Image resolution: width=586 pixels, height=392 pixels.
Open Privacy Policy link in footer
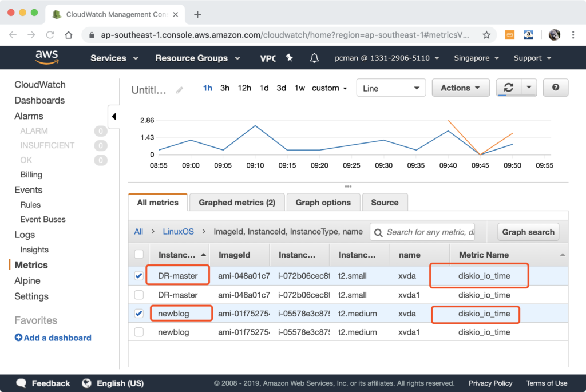pos(490,383)
